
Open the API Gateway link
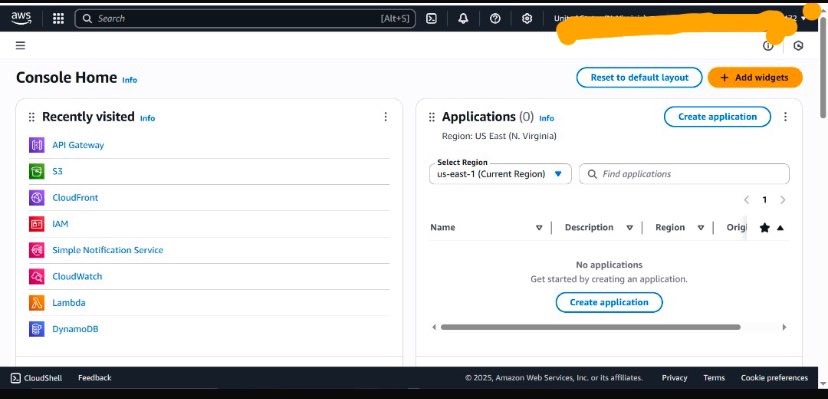pos(78,145)
